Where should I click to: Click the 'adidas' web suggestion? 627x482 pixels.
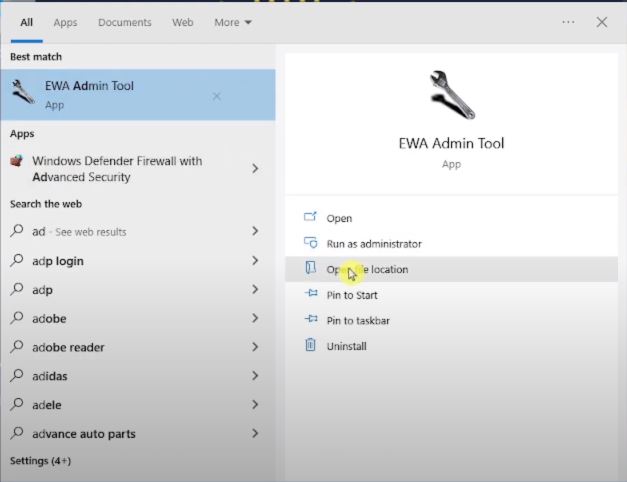[138, 376]
